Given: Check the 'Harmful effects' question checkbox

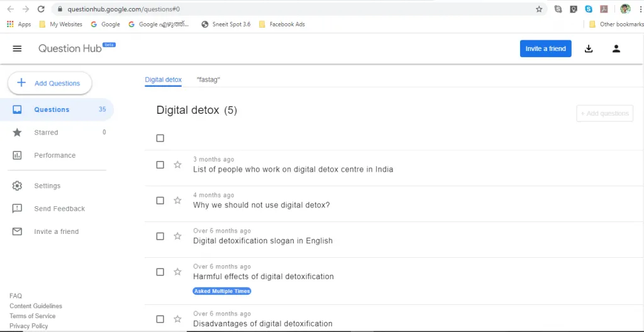Looking at the screenshot, I should (x=160, y=272).
